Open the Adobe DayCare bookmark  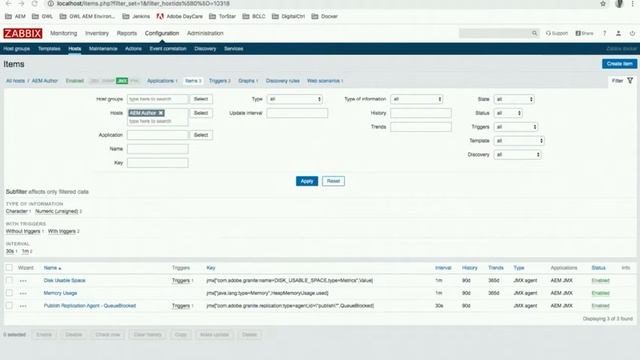tap(180, 16)
